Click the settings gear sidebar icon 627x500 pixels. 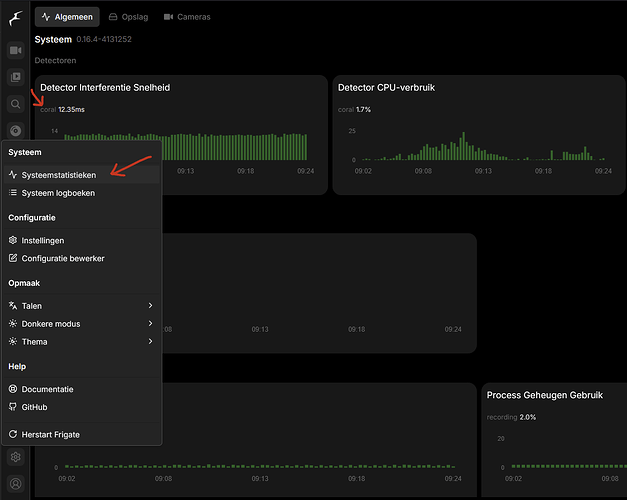15,457
